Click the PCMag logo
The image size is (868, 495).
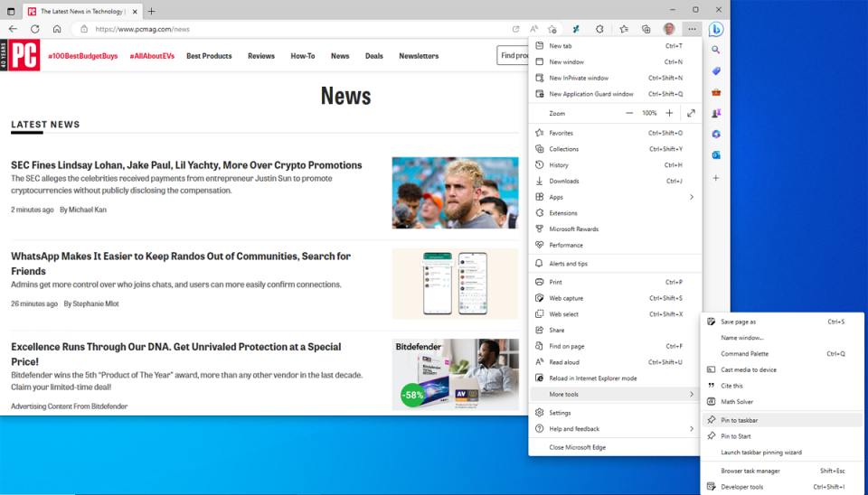[x=24, y=55]
